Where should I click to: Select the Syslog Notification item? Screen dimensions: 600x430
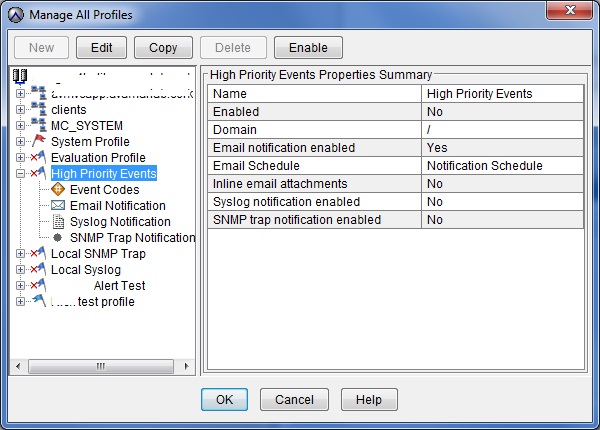tap(120, 222)
